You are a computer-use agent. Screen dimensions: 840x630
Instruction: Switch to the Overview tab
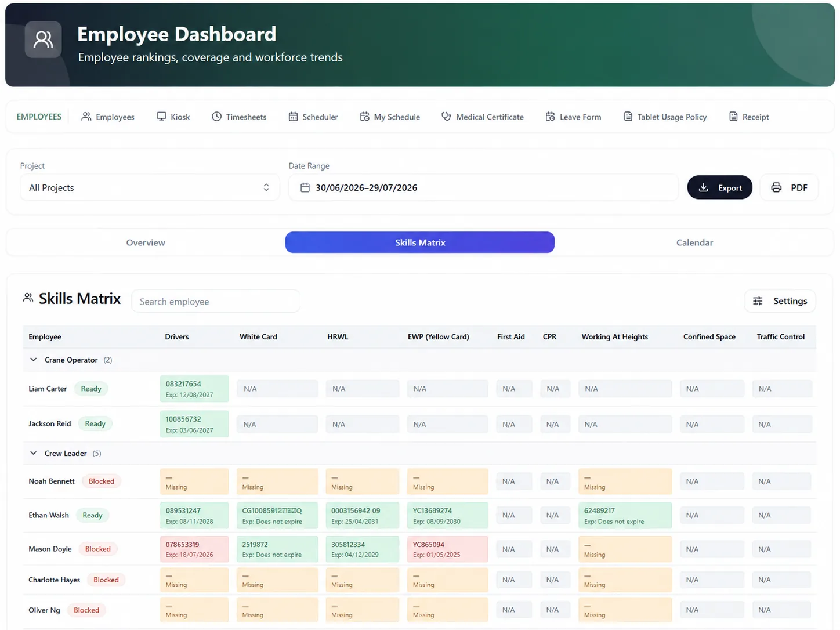coord(146,242)
